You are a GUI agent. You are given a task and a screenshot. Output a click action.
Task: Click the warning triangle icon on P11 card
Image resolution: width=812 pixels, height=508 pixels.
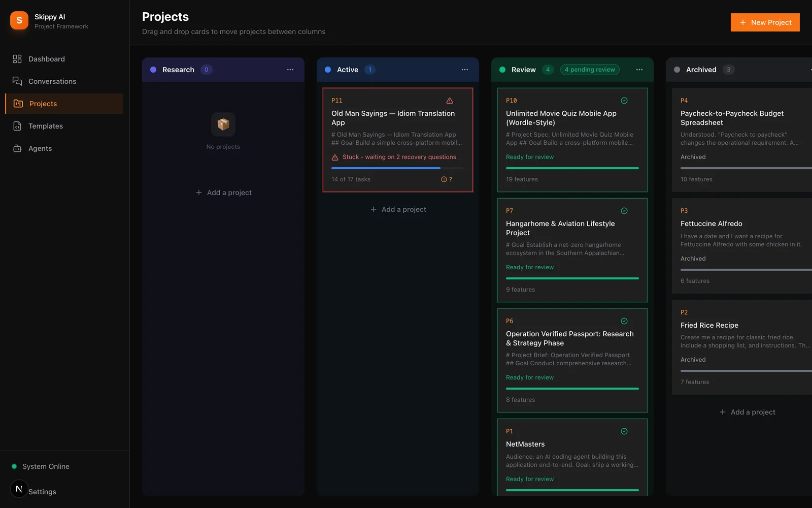(x=450, y=101)
